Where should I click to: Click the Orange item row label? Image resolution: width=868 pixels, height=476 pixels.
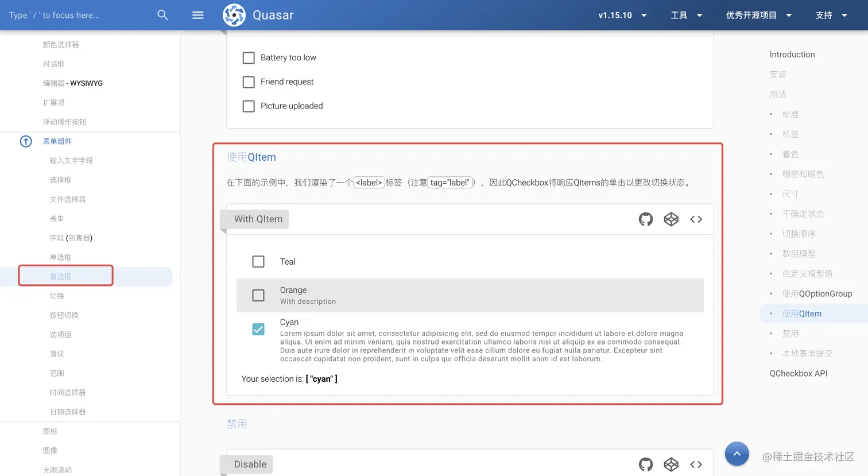point(293,291)
